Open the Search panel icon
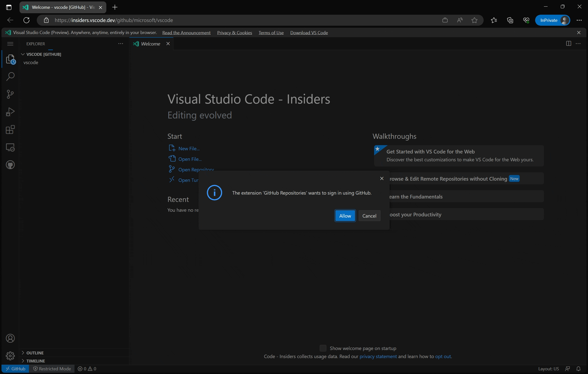Screen dimensions: 588x374 tap(11, 76)
